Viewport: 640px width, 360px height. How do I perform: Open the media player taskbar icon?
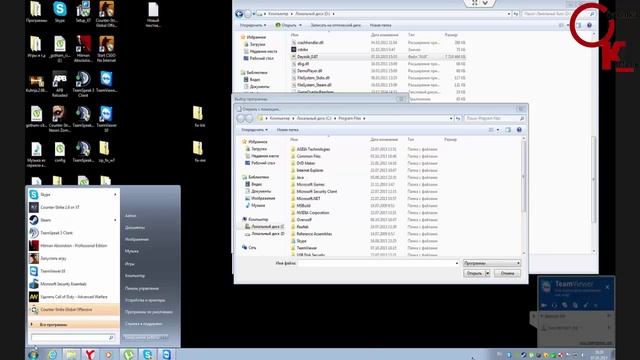pyautogui.click(x=109, y=355)
